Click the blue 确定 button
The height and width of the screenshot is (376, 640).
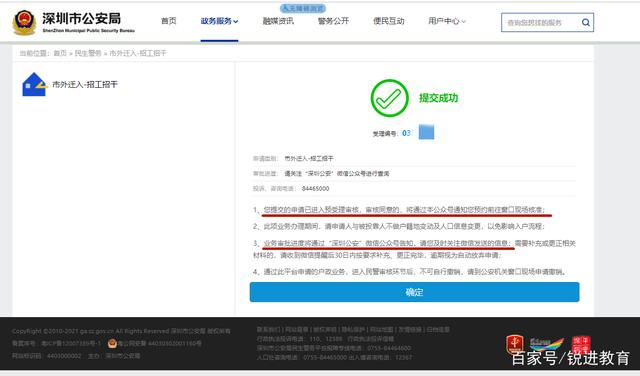(x=414, y=292)
